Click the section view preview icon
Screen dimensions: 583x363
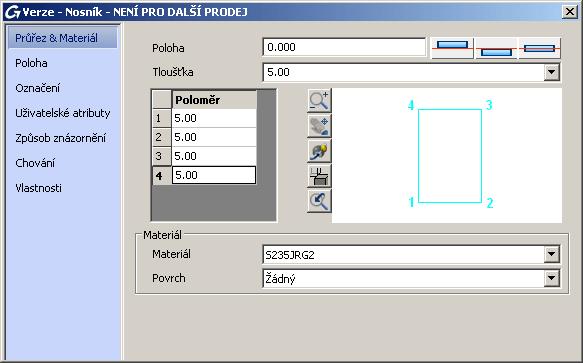[x=319, y=176]
